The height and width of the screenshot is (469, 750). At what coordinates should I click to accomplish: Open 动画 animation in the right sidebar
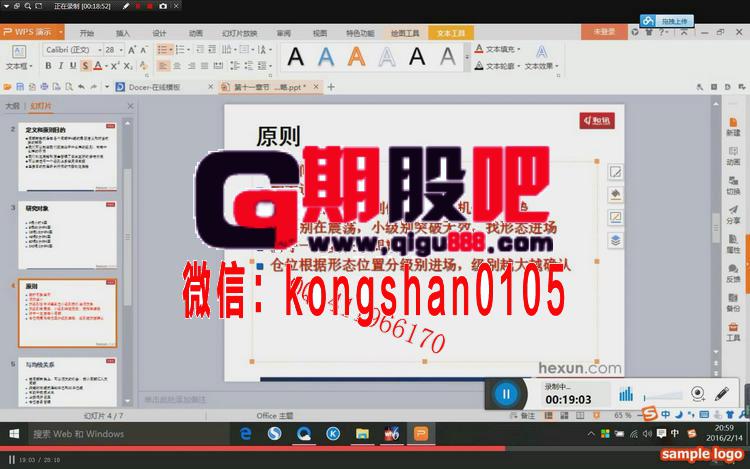coord(733,156)
